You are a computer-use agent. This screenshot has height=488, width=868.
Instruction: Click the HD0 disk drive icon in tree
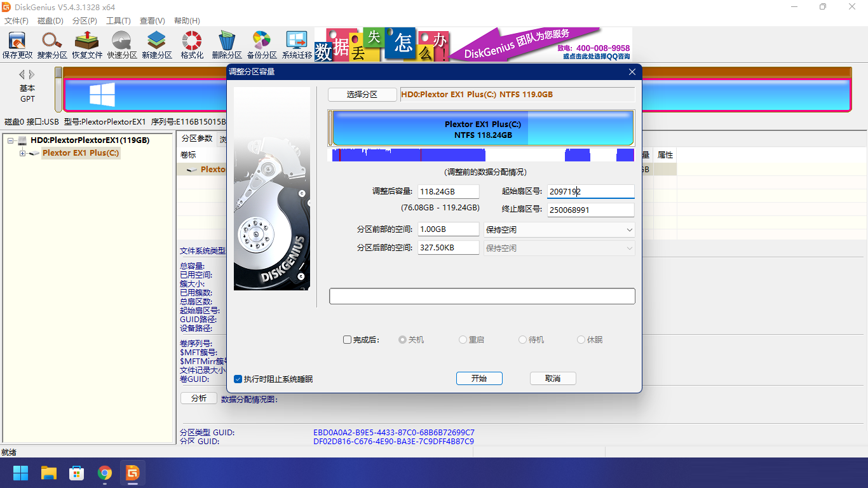(x=22, y=140)
